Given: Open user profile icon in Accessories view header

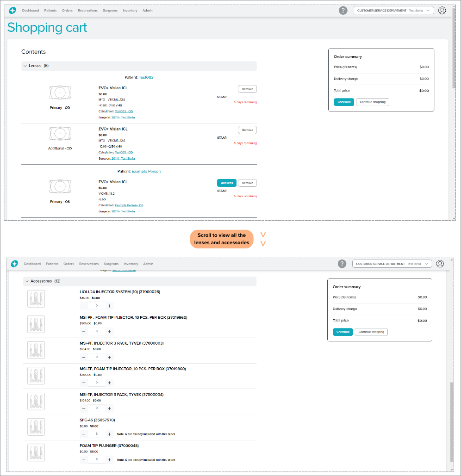Looking at the screenshot, I should pos(440,264).
